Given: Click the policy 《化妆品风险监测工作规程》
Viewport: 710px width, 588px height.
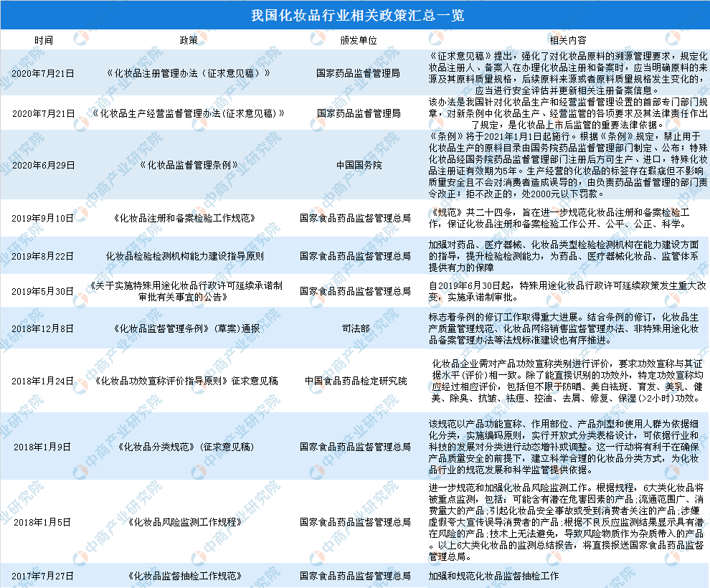Looking at the screenshot, I should [185, 522].
